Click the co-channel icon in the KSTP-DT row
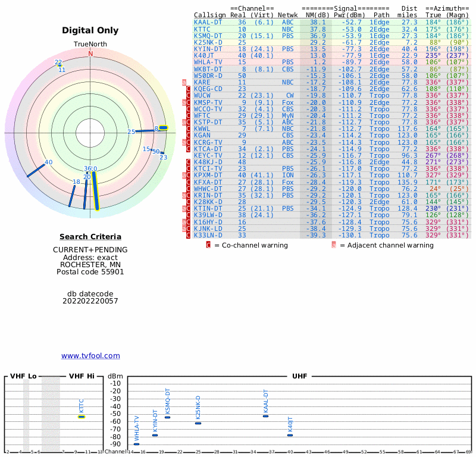 [188, 123]
